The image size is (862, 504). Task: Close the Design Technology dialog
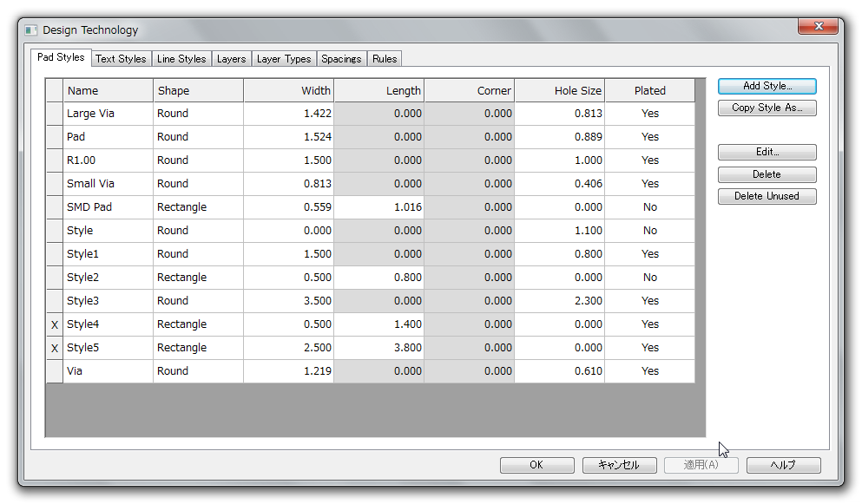[818, 27]
